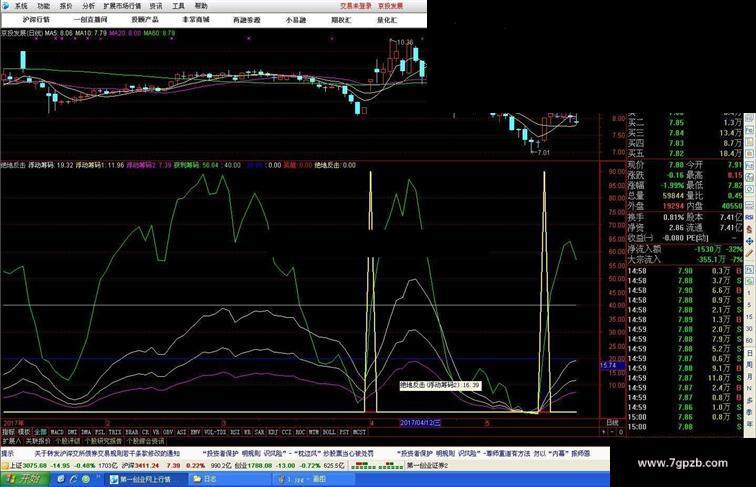The height and width of the screenshot is (487, 756).
Task: Select the 30-minute period button
Action: click(749, 330)
